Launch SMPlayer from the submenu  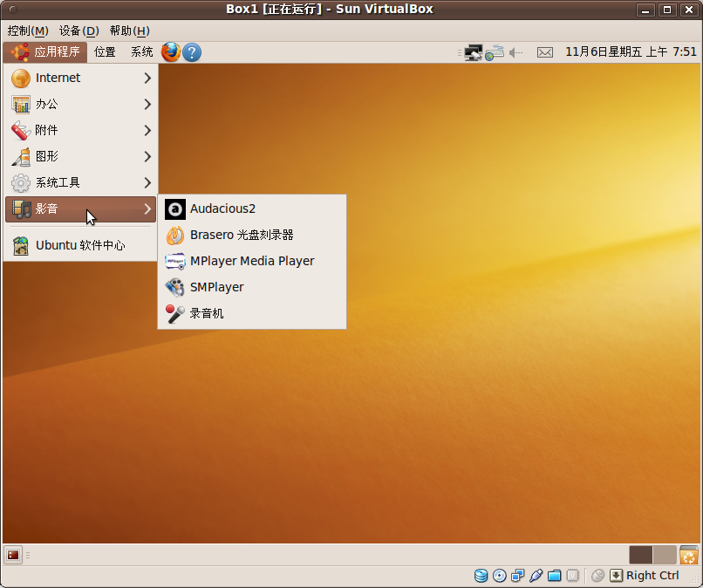[252, 287]
